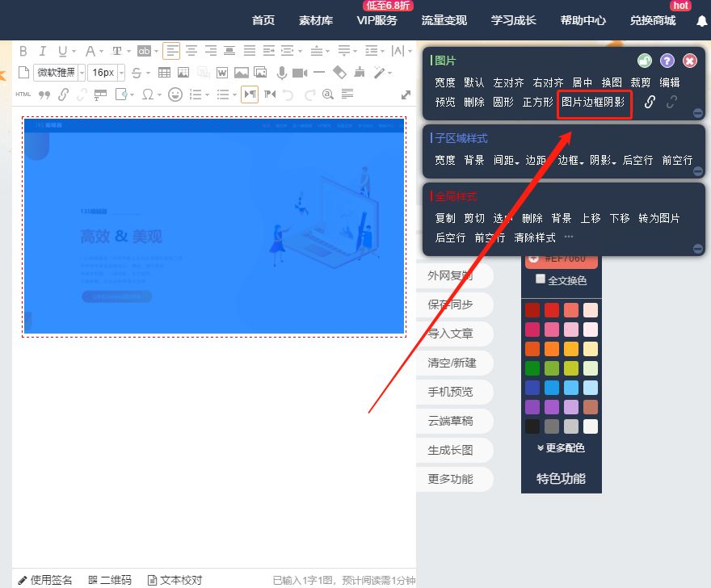This screenshot has height=588, width=711.
Task: Insert a table from the toolbar
Action: (165, 73)
